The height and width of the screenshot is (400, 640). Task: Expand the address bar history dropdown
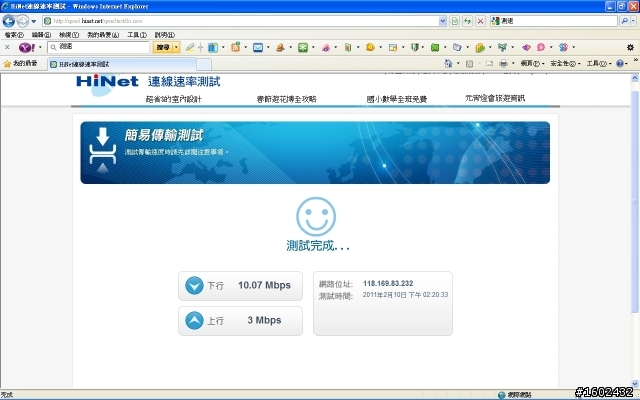coord(443,21)
